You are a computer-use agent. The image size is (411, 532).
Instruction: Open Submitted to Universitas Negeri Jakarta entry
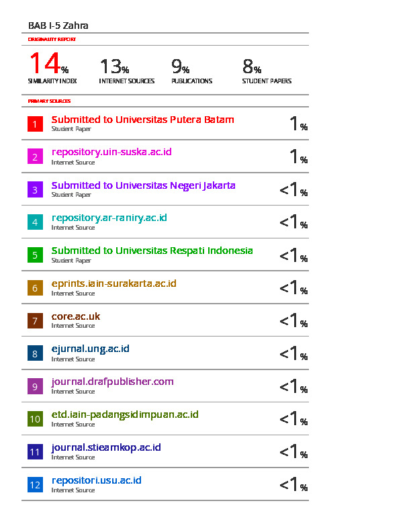point(144,185)
